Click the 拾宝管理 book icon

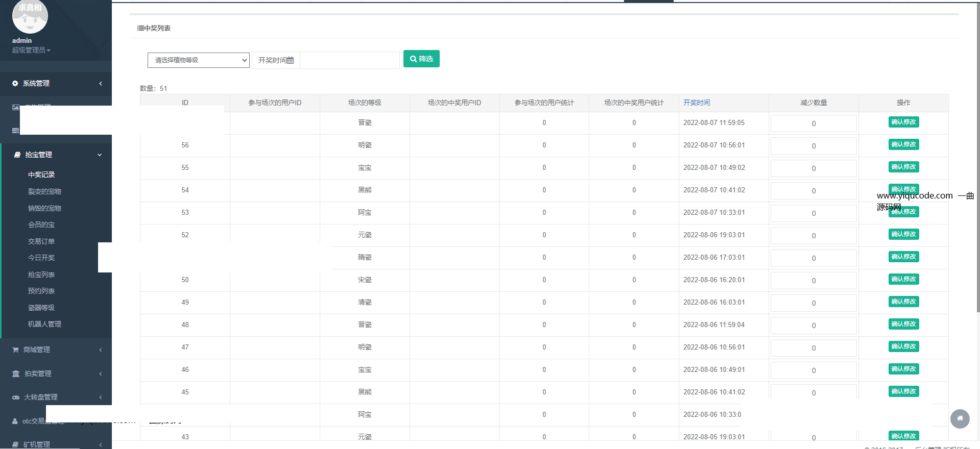tap(17, 155)
